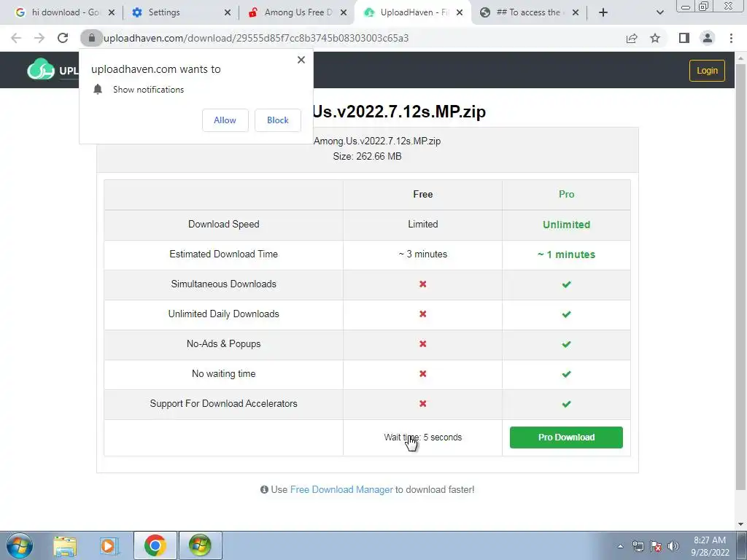Viewport: 747px width, 560px height.
Task: Click the browser forward arrow
Action: pos(39,38)
